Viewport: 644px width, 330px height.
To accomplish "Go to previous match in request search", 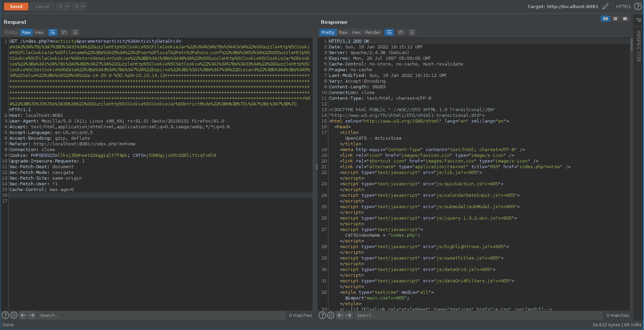I will pyautogui.click(x=23, y=315).
